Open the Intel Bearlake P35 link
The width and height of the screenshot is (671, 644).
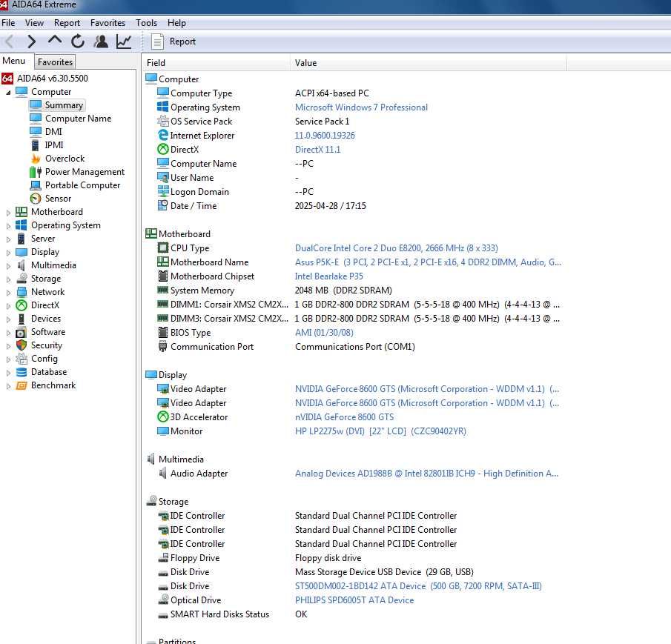click(328, 276)
